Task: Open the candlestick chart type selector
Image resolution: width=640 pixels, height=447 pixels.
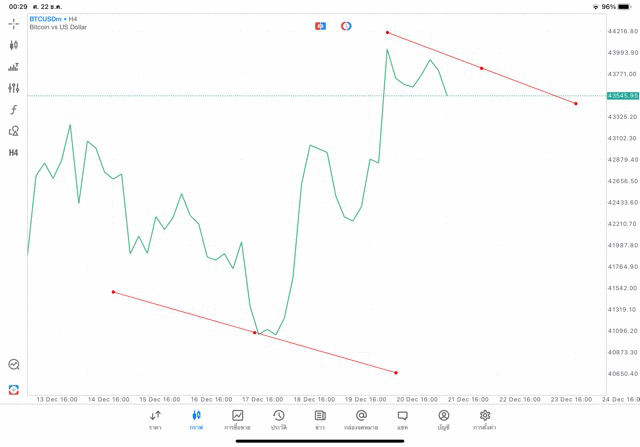Action: tap(14, 45)
